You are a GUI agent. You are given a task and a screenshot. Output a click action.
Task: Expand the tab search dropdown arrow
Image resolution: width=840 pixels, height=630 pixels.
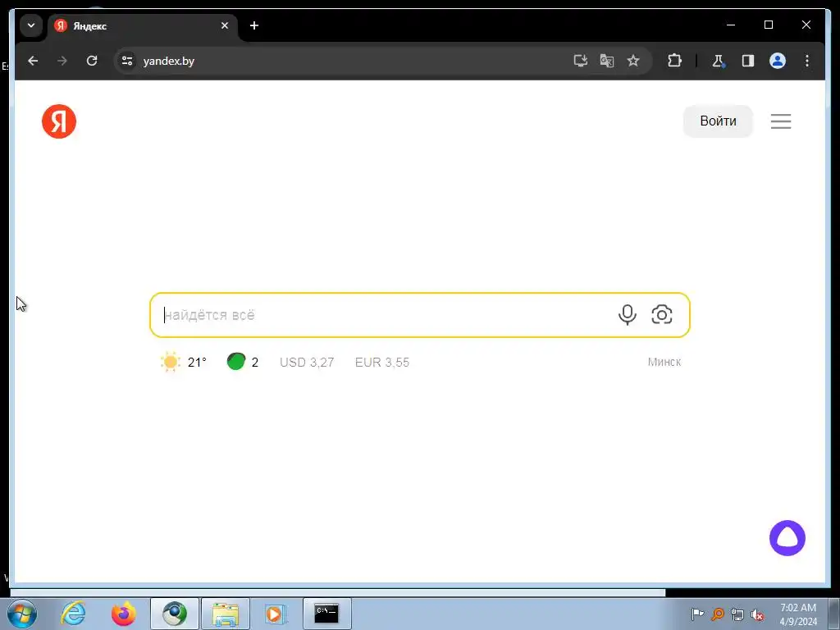click(x=31, y=25)
